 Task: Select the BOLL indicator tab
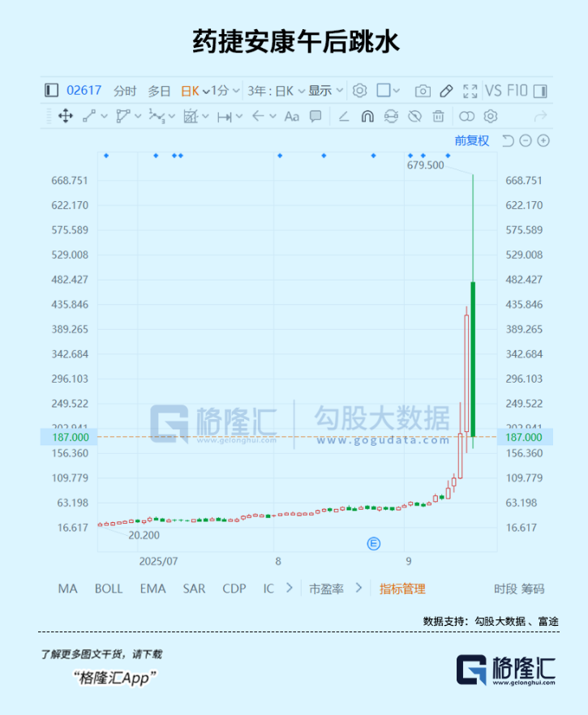pyautogui.click(x=109, y=589)
